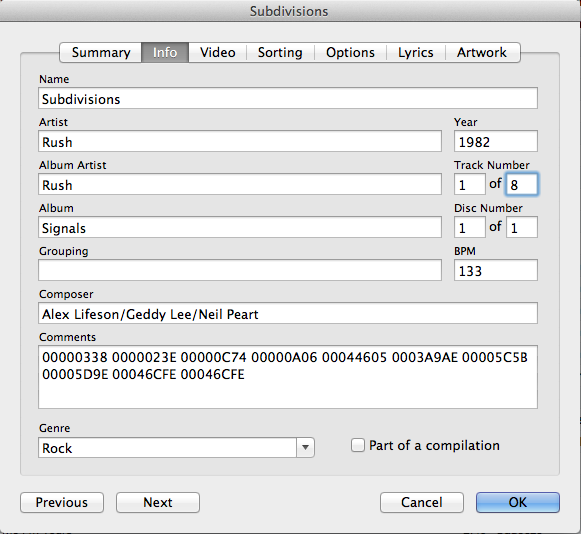Click the Artist field containing Rush
The width and height of the screenshot is (581, 534).
[240, 141]
